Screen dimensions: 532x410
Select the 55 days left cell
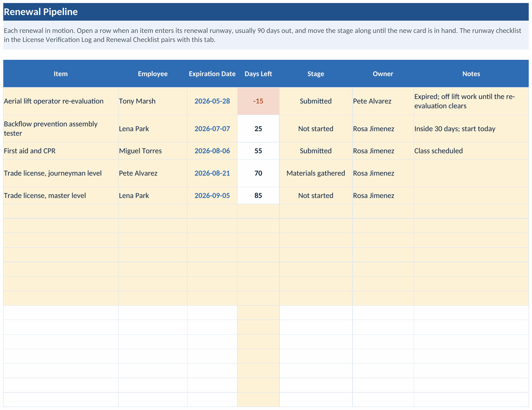tap(258, 151)
